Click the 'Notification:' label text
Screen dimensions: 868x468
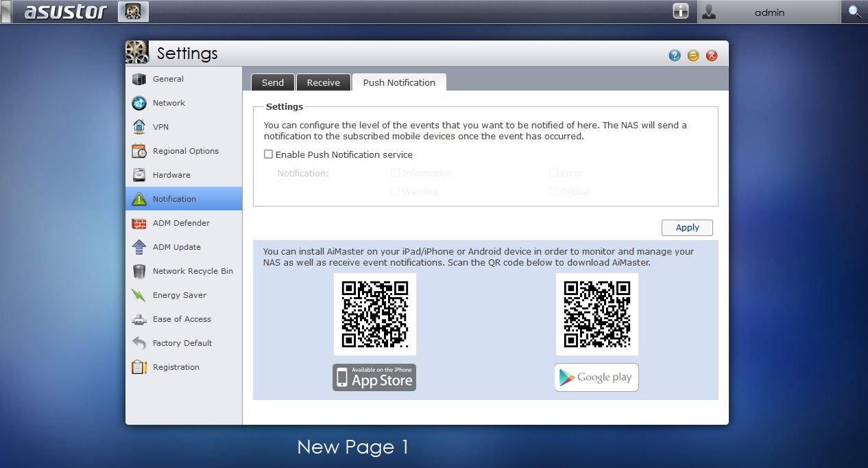303,173
